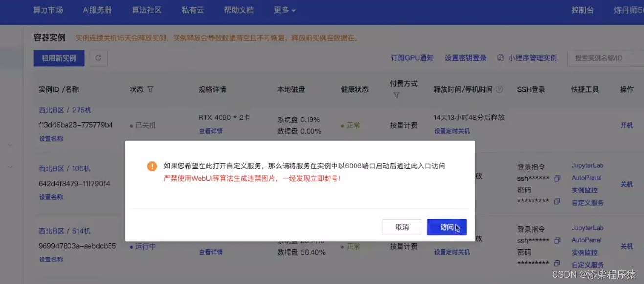The image size is (644, 284).
Task: Open the 释放时间/停机时间 help icon
Action: 498,89
